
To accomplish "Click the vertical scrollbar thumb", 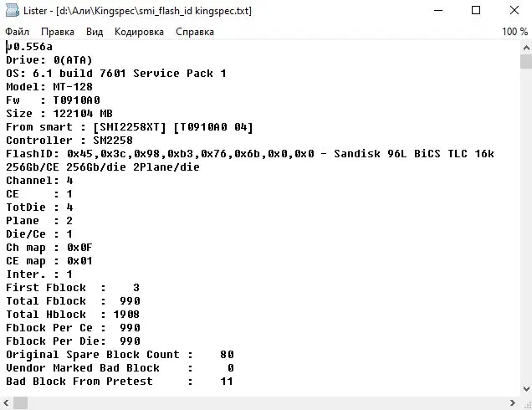I will (x=526, y=62).
